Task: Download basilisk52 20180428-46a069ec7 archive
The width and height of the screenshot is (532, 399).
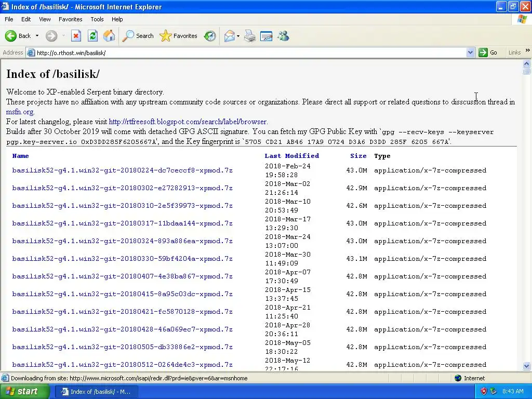Action: (x=122, y=329)
